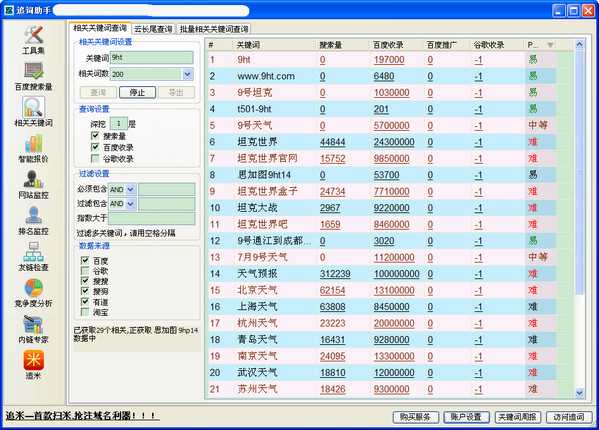Switch to the 云长尾查询 tab

click(153, 29)
